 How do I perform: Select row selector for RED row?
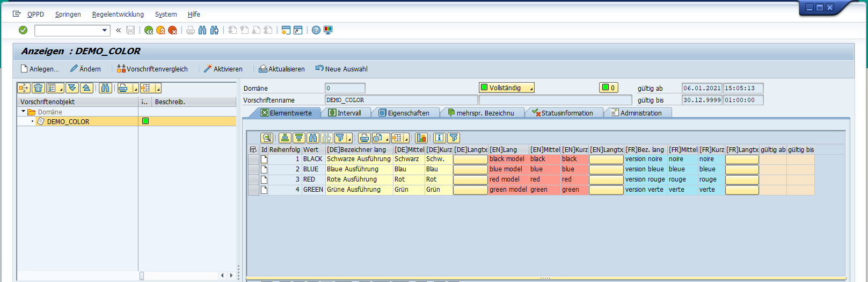tap(253, 179)
